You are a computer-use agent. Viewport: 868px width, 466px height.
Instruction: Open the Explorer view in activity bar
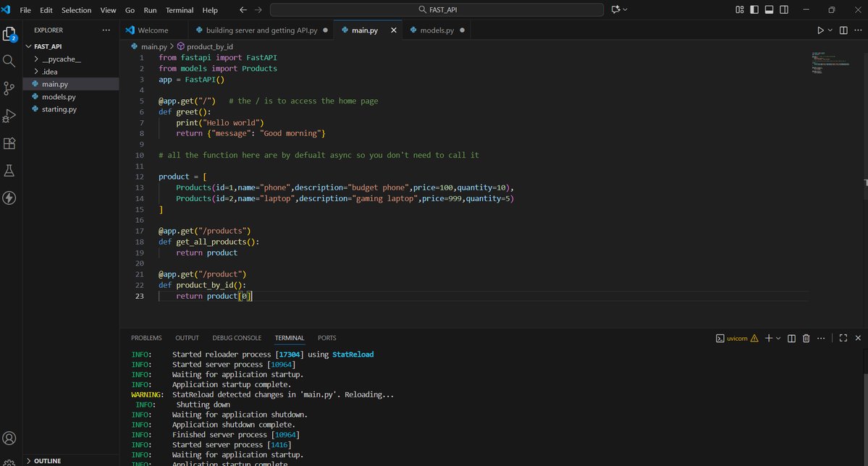9,34
